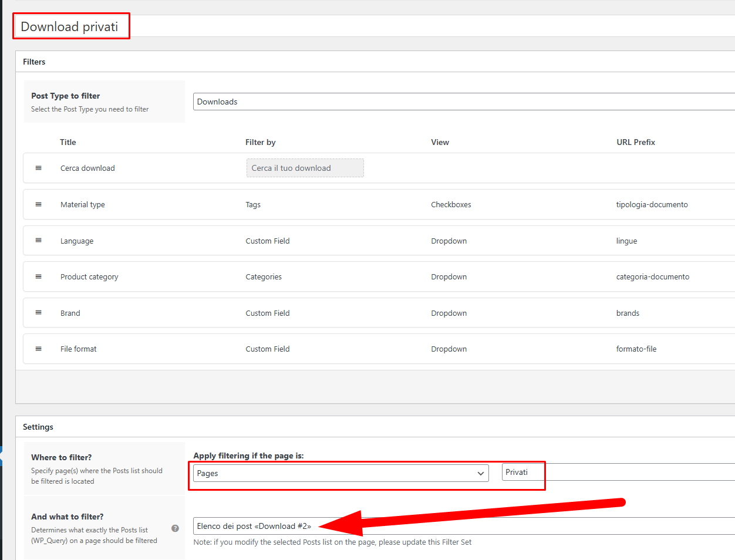The width and height of the screenshot is (735, 560).
Task: Click the drag handle for Product category row
Action: point(39,276)
